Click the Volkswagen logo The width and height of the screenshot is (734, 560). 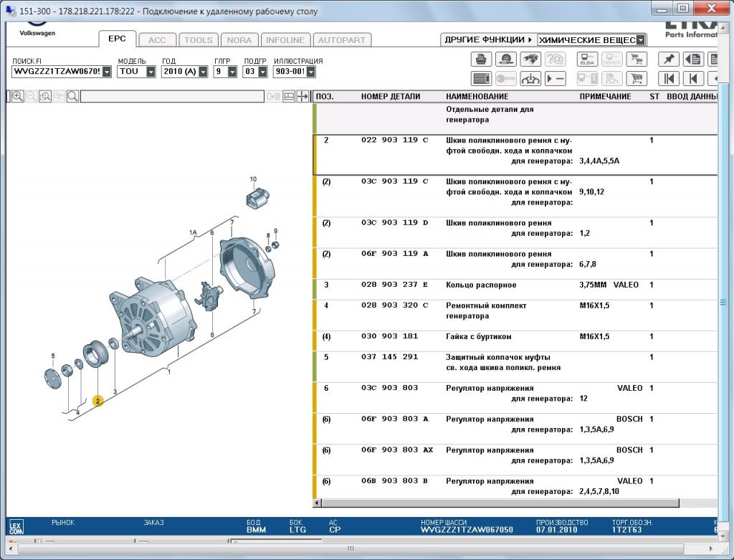click(x=37, y=29)
